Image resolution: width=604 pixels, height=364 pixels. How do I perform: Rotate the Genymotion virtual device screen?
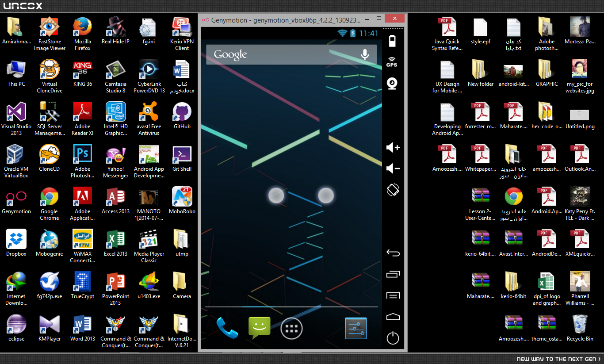(393, 190)
